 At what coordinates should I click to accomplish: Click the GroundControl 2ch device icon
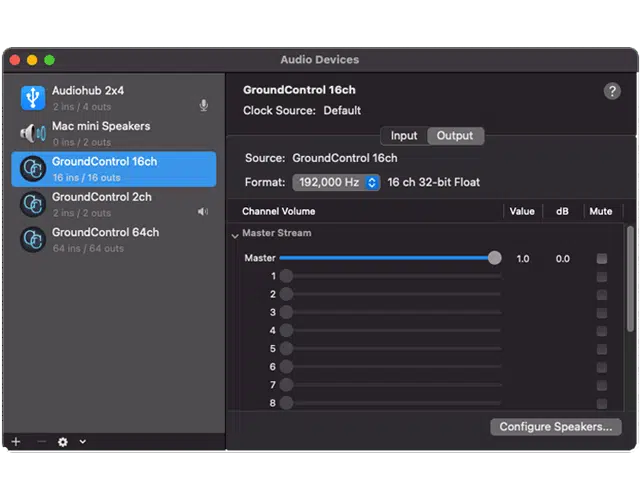click(x=33, y=204)
